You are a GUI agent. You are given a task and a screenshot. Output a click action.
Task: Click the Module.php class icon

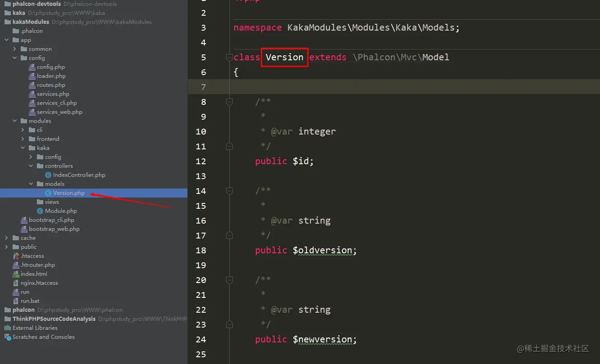pos(40,211)
